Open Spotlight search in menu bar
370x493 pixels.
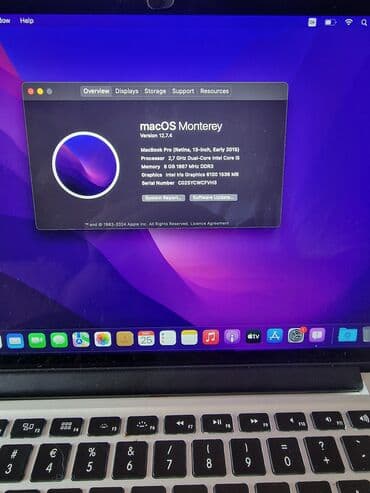coord(364,22)
